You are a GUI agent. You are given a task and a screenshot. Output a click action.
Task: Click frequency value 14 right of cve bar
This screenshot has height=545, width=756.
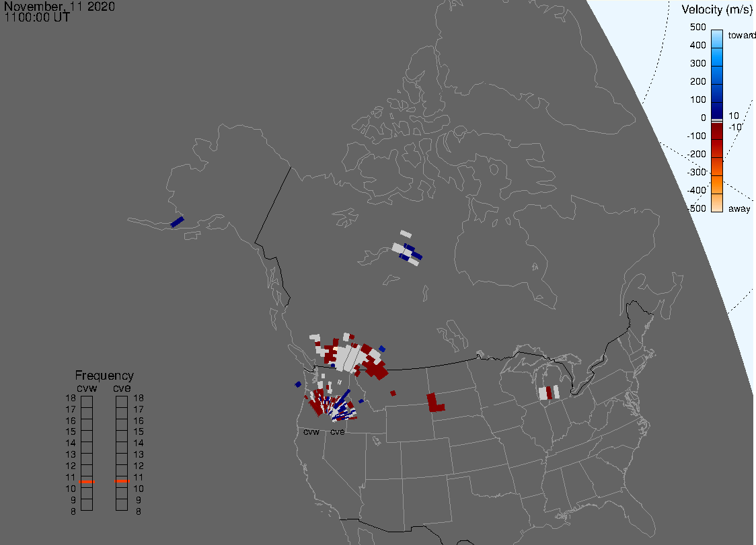[139, 443]
